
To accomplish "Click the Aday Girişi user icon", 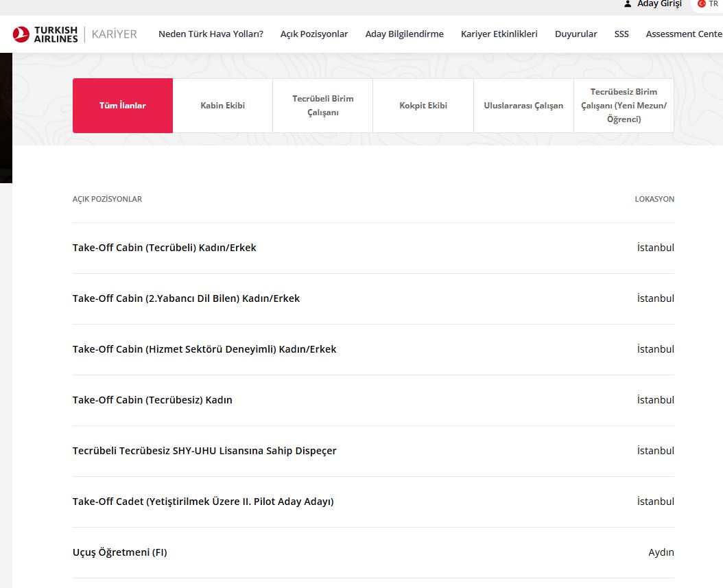I will pyautogui.click(x=627, y=4).
